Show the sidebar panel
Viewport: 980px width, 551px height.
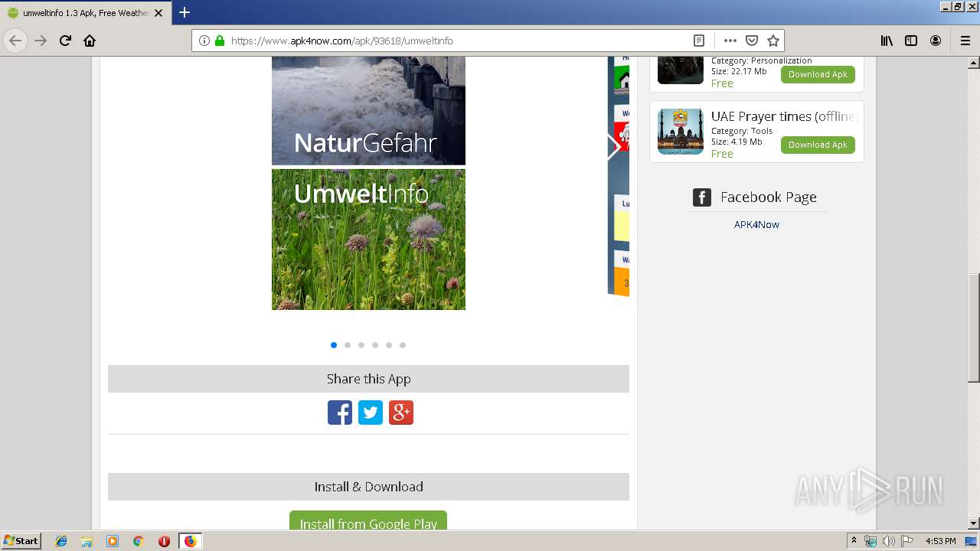[911, 41]
